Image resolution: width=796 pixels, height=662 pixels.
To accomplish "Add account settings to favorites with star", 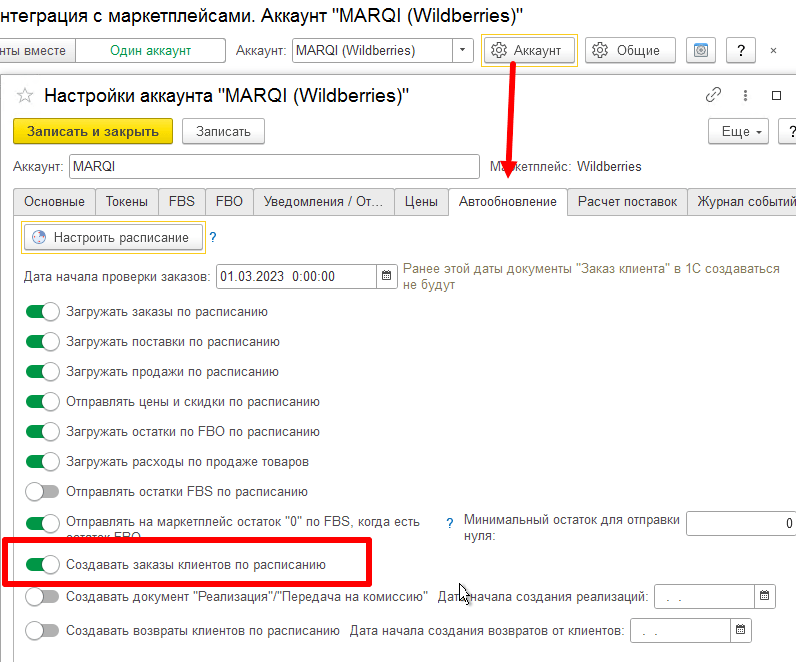I will 25,96.
